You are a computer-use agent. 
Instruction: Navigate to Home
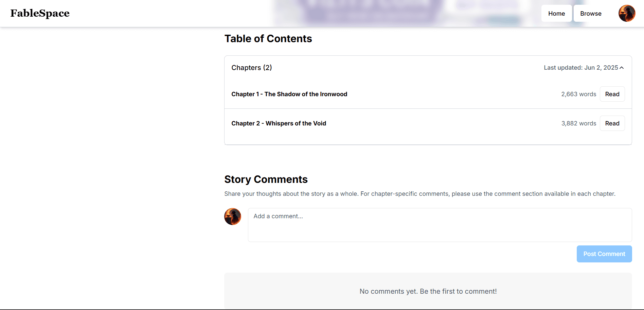pos(556,13)
